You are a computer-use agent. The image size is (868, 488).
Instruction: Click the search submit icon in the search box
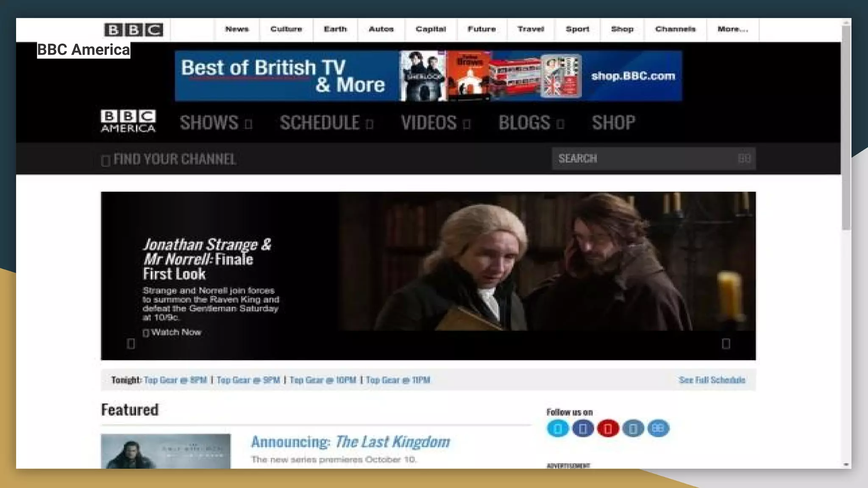(x=744, y=158)
